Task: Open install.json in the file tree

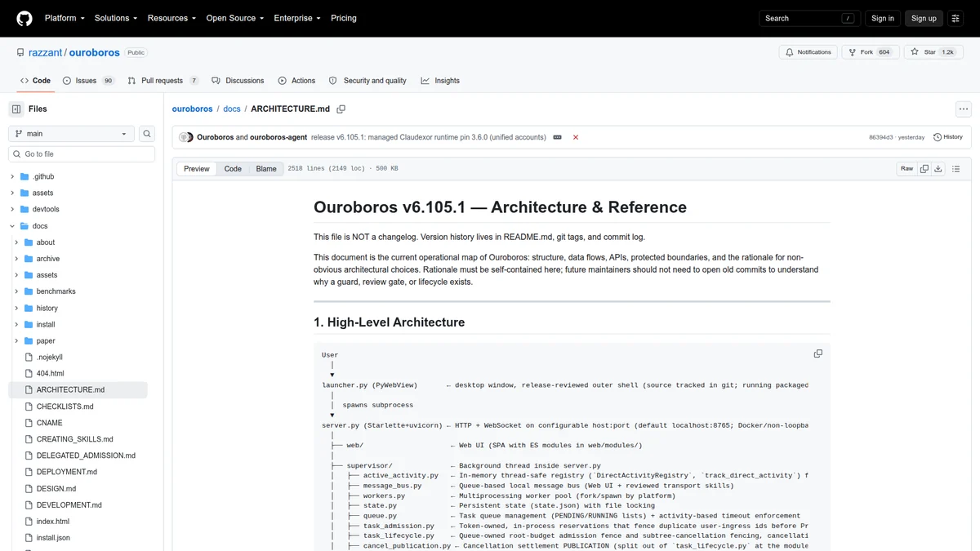Action: (53, 538)
